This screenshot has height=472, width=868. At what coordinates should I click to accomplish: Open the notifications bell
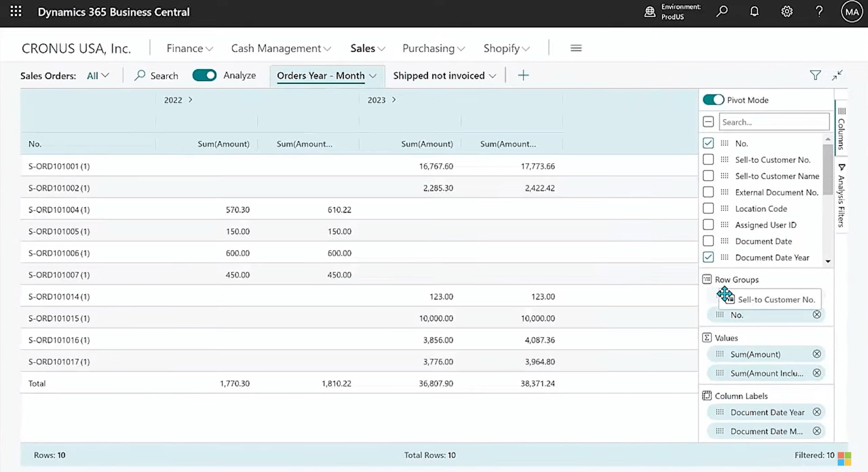[x=754, y=11]
